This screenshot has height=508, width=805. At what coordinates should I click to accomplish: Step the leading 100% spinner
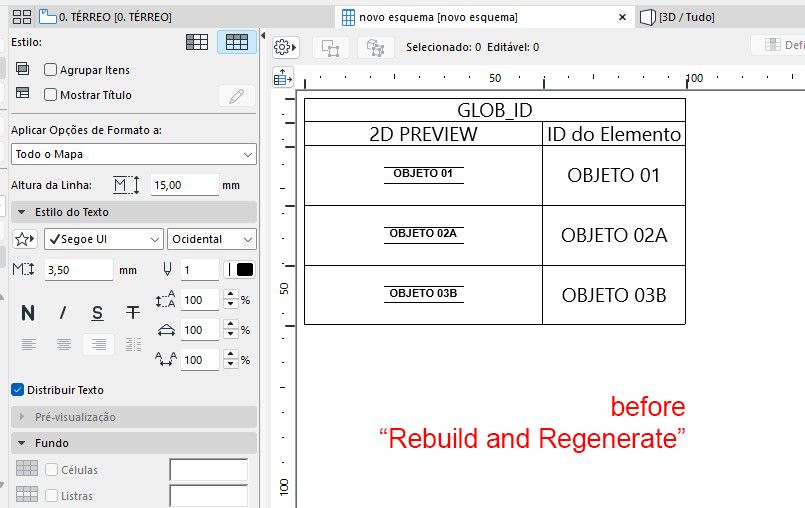[231, 300]
